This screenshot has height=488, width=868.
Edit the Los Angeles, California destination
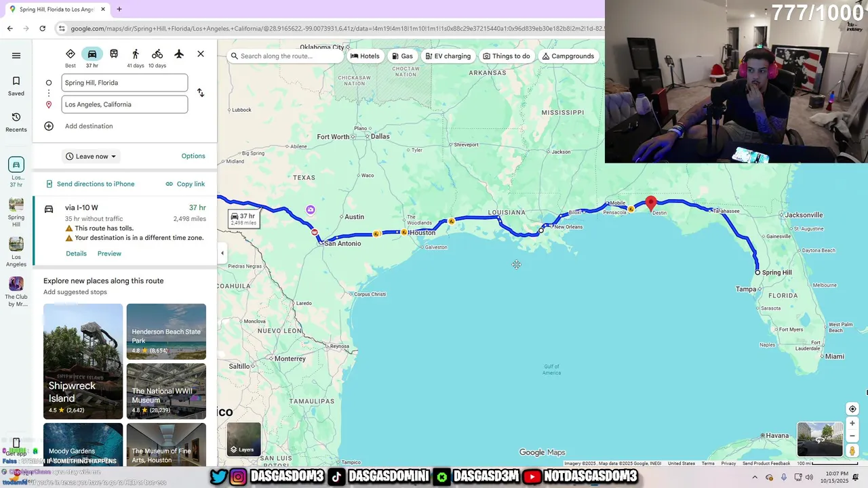pos(125,104)
